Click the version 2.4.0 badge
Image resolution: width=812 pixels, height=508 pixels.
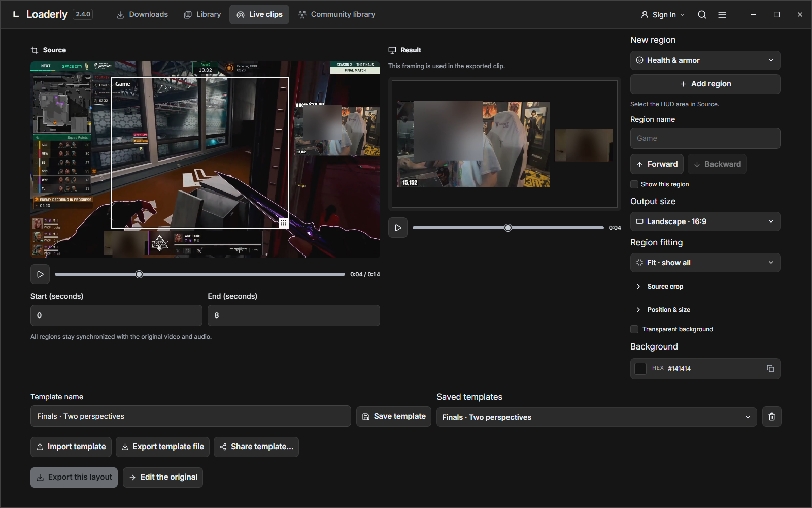(x=83, y=14)
